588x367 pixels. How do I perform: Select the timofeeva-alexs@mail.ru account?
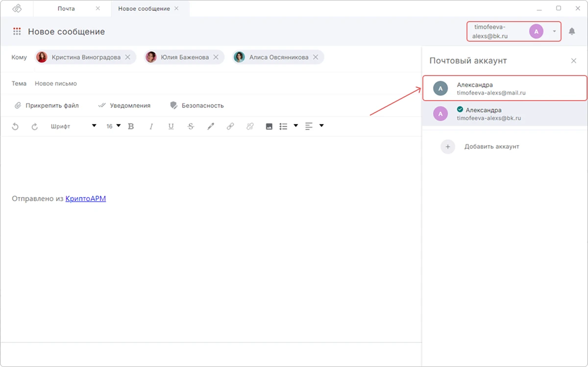pos(505,88)
